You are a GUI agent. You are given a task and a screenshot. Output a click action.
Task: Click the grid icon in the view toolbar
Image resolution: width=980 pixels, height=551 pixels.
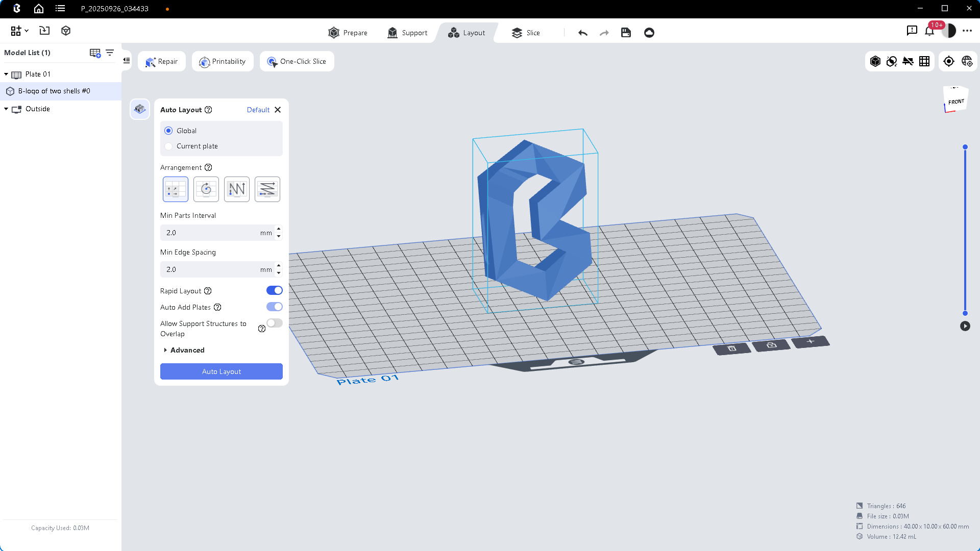pos(924,61)
